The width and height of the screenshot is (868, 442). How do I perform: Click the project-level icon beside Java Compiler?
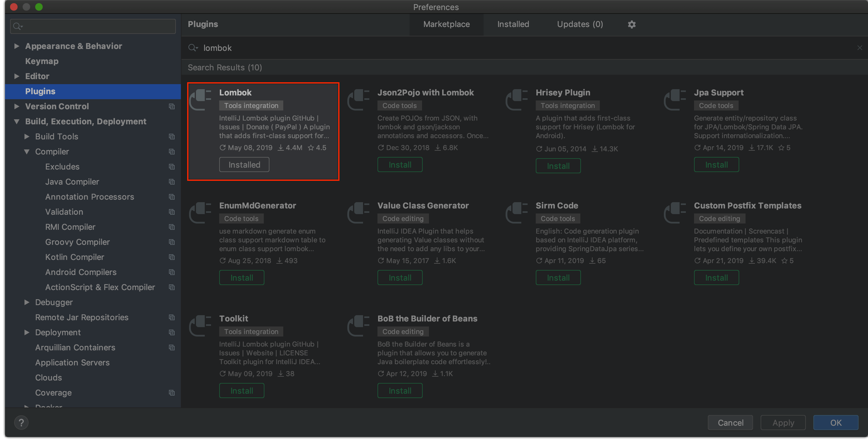(x=171, y=181)
